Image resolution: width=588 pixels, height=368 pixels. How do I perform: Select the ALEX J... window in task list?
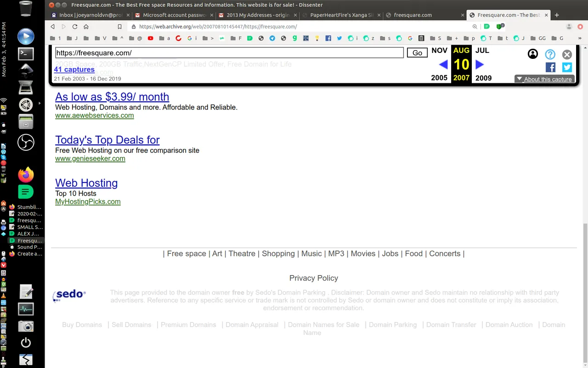26,234
